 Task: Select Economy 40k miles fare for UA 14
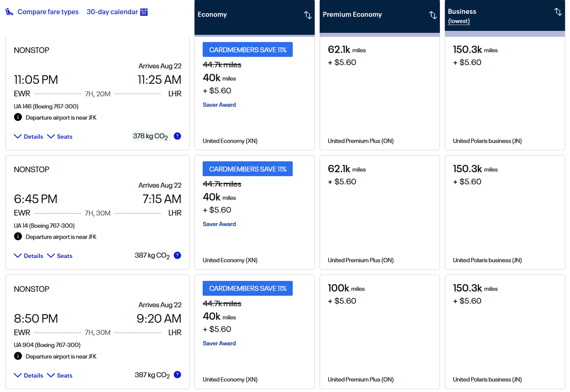[255, 212]
